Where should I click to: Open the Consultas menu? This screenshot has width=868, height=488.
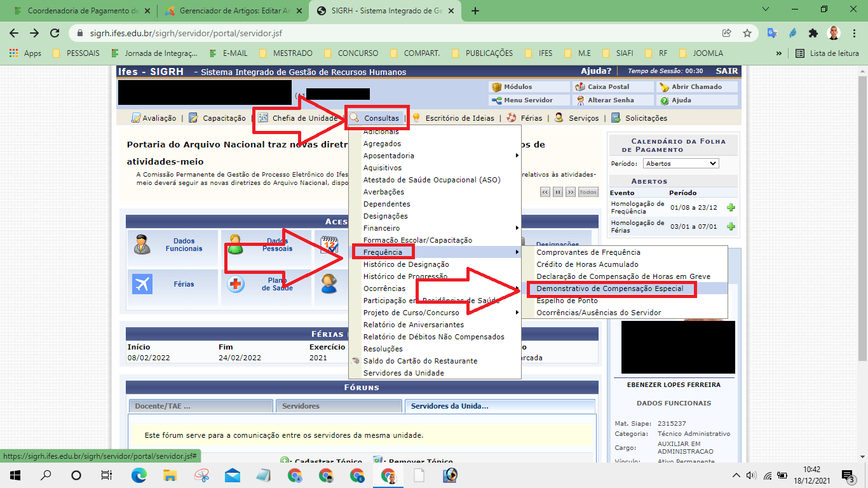click(375, 118)
